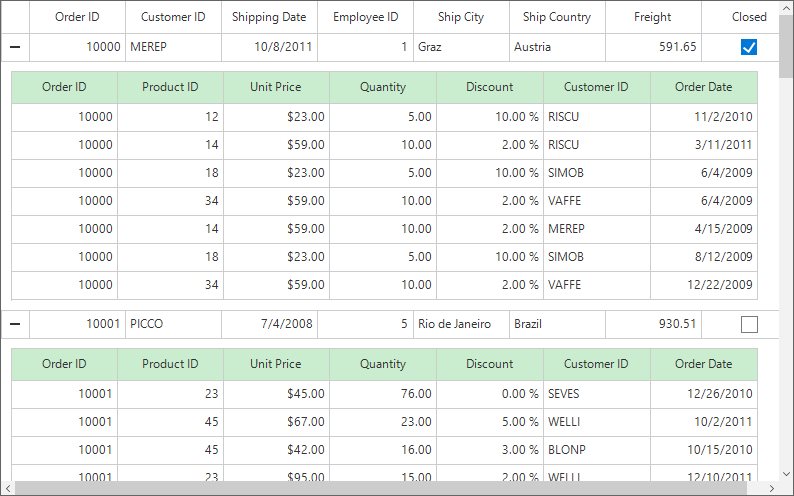Sort by the Freight column header

pyautogui.click(x=652, y=17)
